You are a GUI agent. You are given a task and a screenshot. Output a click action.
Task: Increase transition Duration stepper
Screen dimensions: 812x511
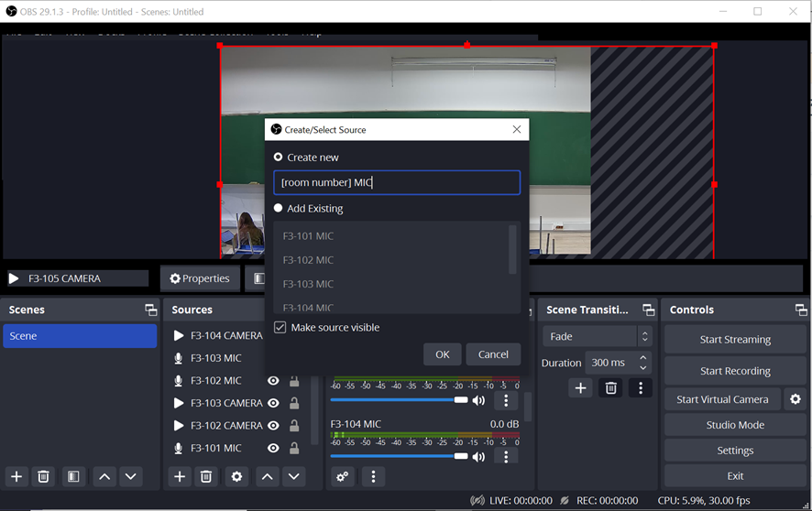click(x=642, y=357)
